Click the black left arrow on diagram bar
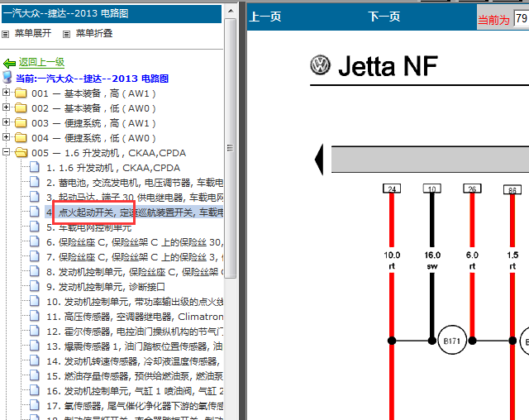This screenshot has width=529, height=420. click(319, 160)
